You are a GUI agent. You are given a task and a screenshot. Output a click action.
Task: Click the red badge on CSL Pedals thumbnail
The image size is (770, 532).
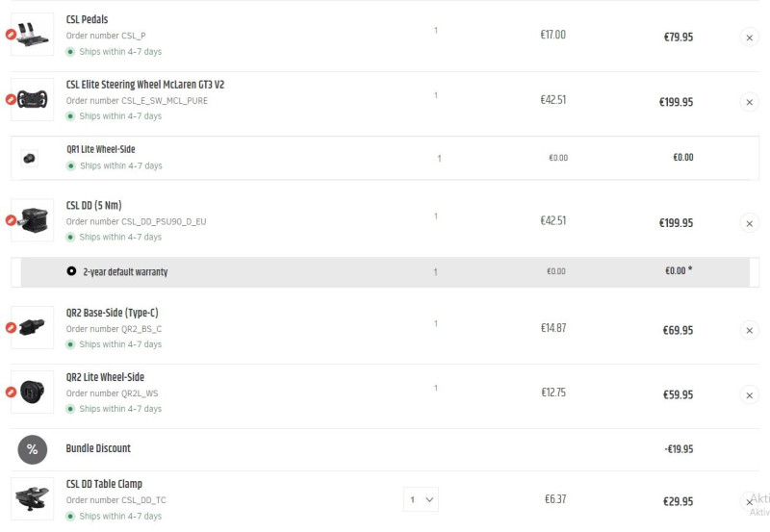coord(12,35)
